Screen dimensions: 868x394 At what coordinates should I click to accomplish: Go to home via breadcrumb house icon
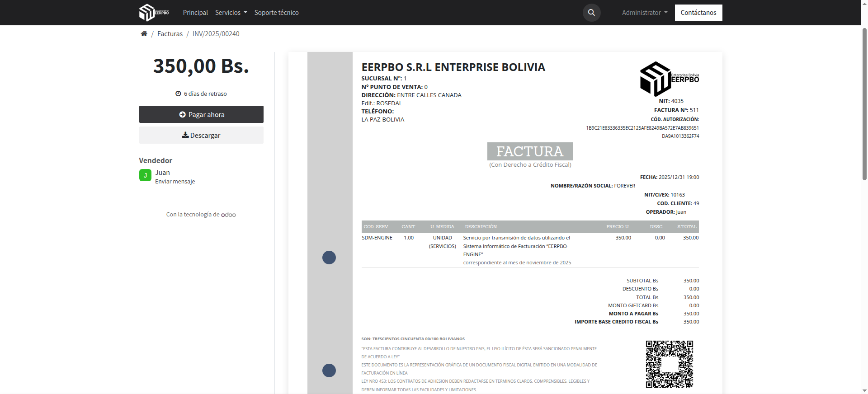144,34
